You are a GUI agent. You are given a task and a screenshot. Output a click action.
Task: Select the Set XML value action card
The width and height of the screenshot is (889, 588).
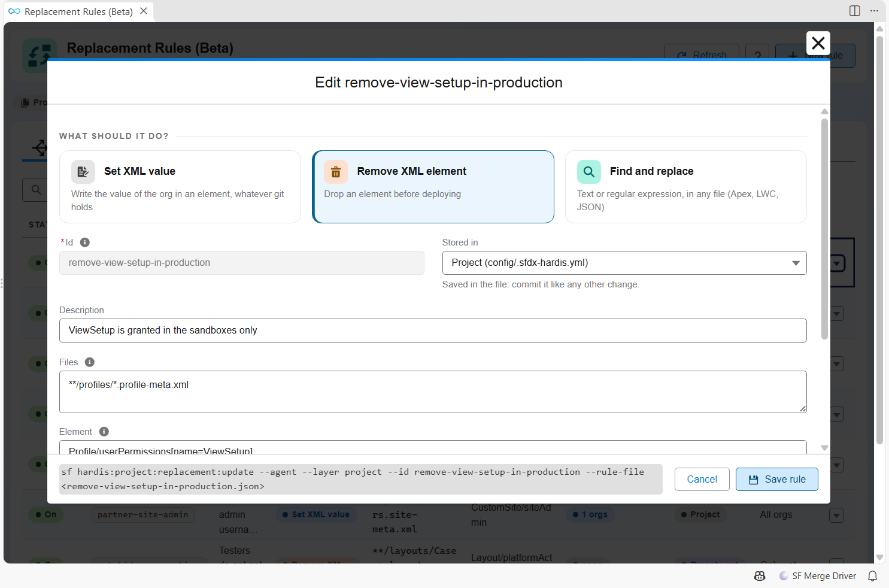coord(180,187)
